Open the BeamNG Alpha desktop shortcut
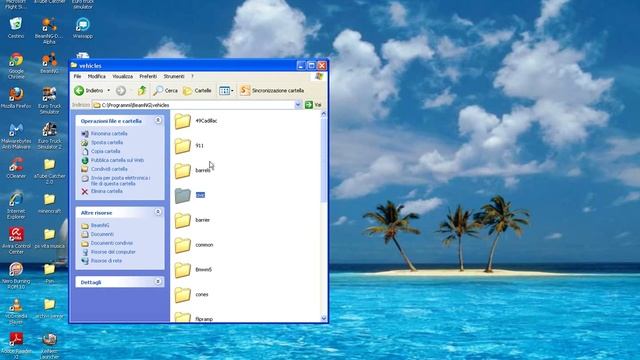Screen dimensions: 640x360 [49, 31]
